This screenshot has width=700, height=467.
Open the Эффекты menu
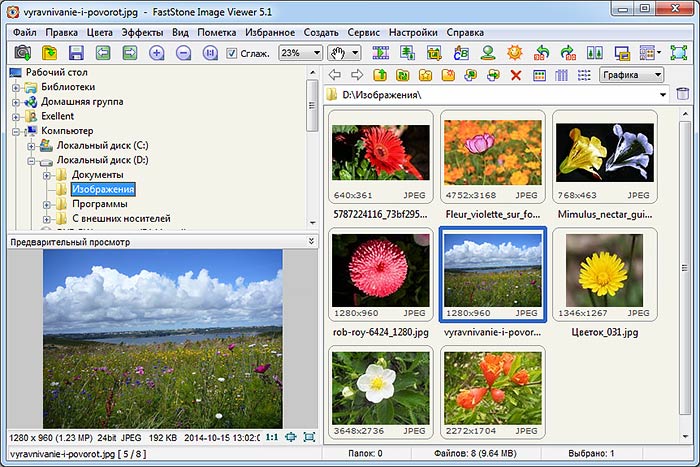click(x=142, y=32)
